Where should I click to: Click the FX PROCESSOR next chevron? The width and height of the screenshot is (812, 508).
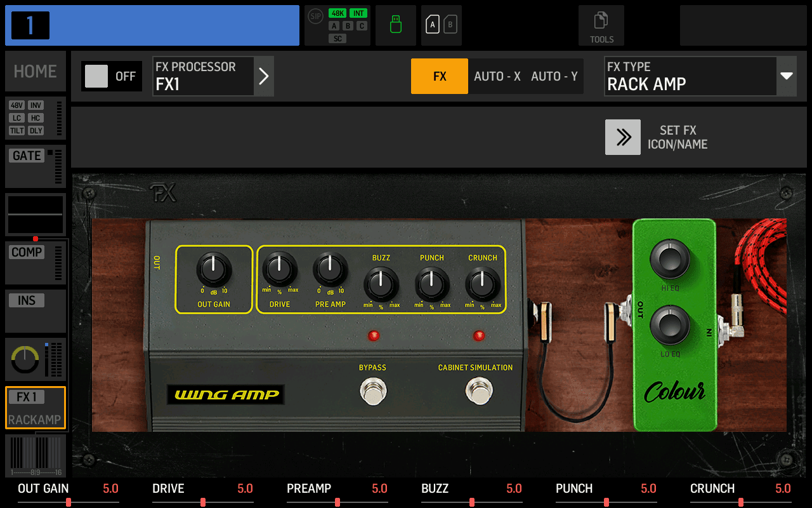[x=264, y=76]
